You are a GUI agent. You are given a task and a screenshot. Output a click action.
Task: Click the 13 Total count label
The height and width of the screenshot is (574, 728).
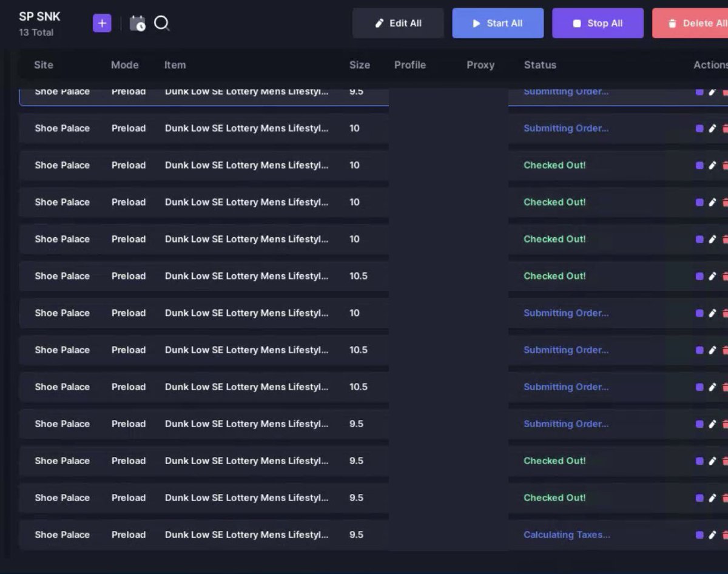coord(36,32)
